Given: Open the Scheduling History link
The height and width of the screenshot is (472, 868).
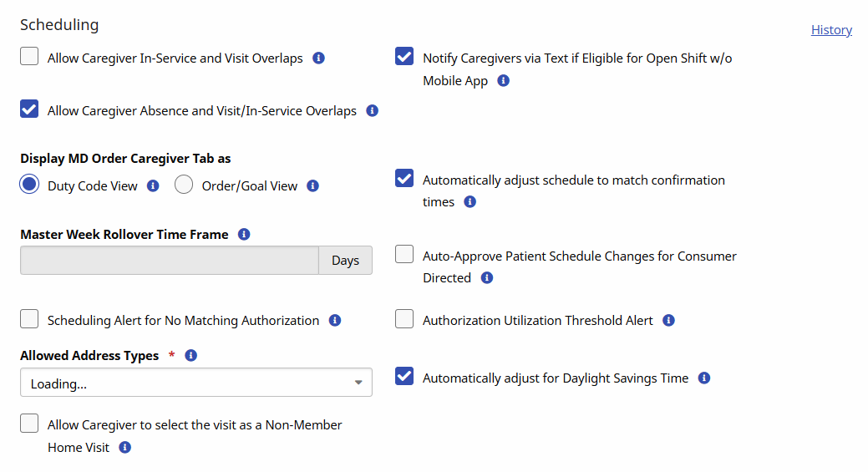Looking at the screenshot, I should (831, 30).
